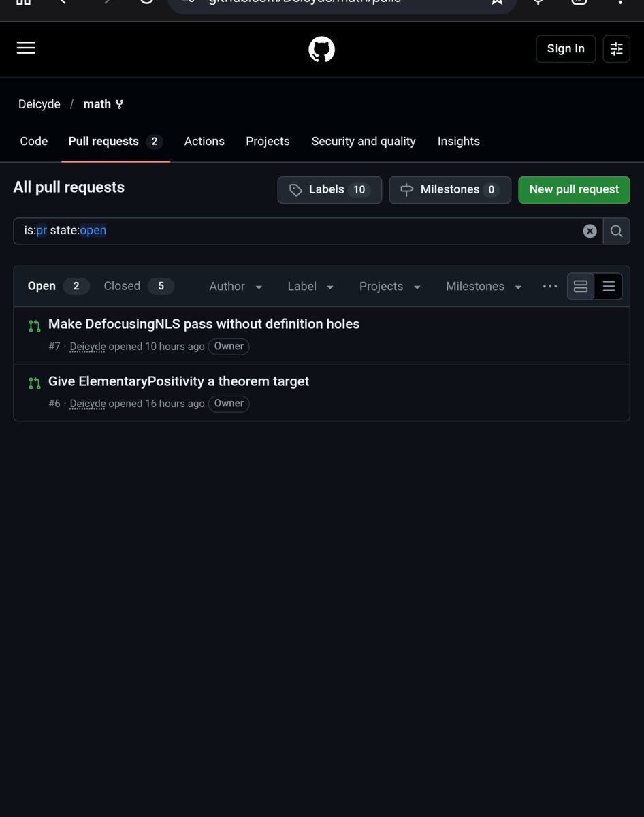Click the Sign in button

(x=566, y=49)
